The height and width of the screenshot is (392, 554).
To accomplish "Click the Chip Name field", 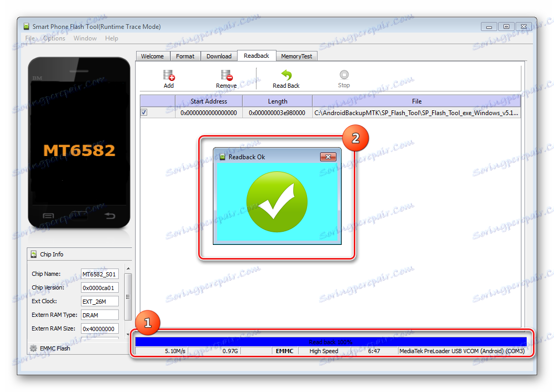I will pyautogui.click(x=100, y=274).
